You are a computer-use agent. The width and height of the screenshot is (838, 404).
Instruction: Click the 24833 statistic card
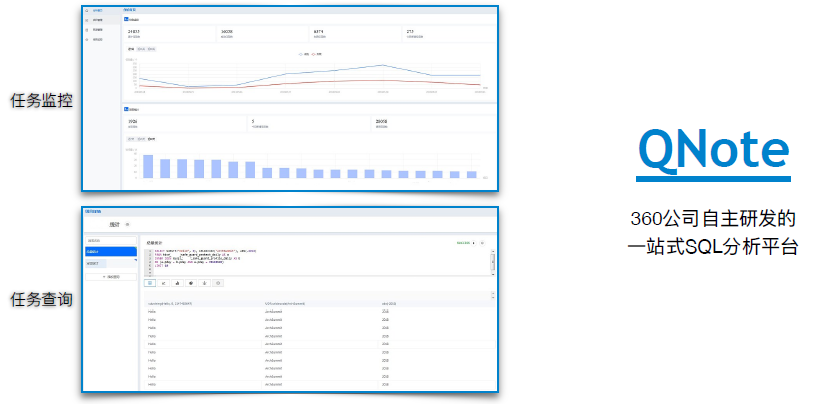click(x=169, y=34)
